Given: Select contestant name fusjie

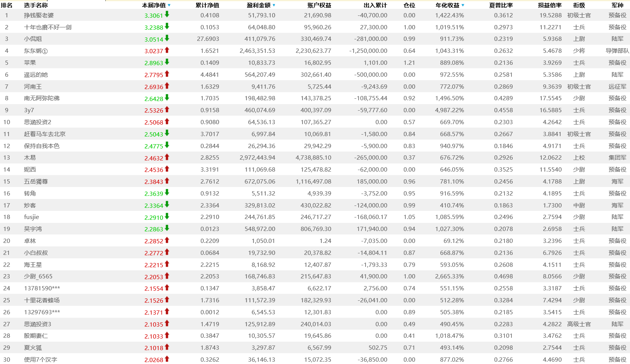Looking at the screenshot, I should (x=32, y=217).
